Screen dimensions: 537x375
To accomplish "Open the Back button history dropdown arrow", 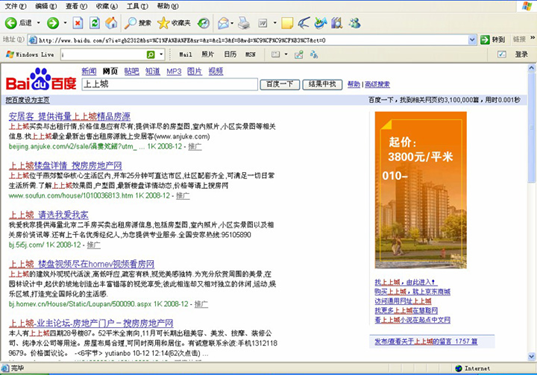I will click(38, 23).
